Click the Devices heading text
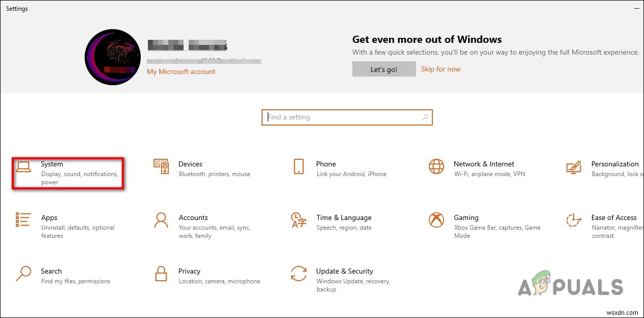644x318 pixels. click(190, 164)
